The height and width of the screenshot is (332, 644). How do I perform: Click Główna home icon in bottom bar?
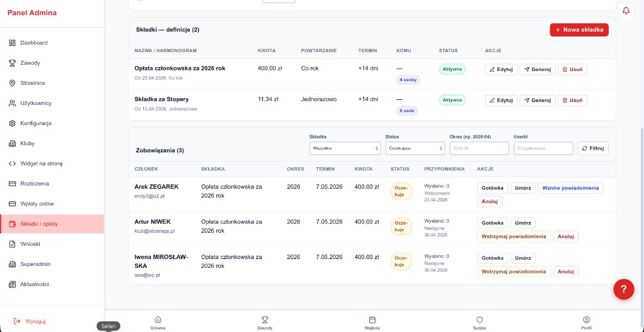click(x=158, y=319)
